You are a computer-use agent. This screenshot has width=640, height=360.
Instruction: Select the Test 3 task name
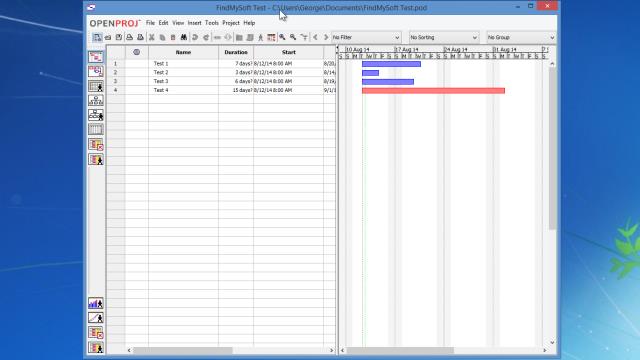click(161, 81)
